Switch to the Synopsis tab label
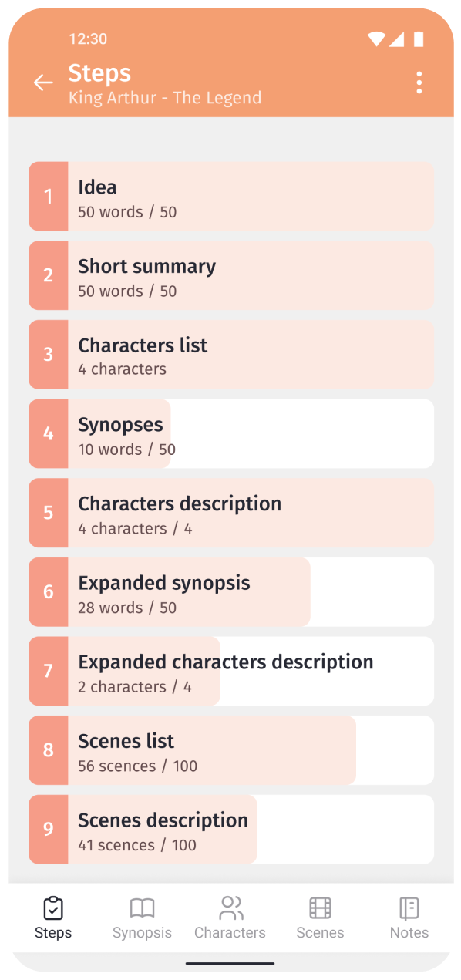 [142, 933]
